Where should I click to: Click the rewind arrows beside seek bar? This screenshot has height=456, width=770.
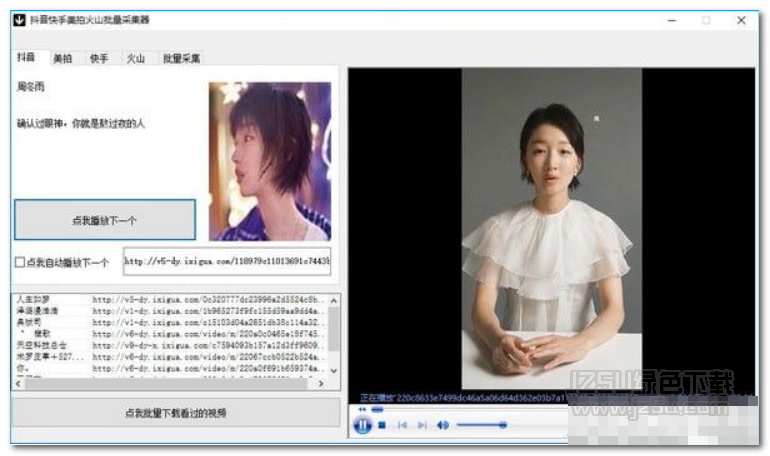pyautogui.click(x=362, y=409)
